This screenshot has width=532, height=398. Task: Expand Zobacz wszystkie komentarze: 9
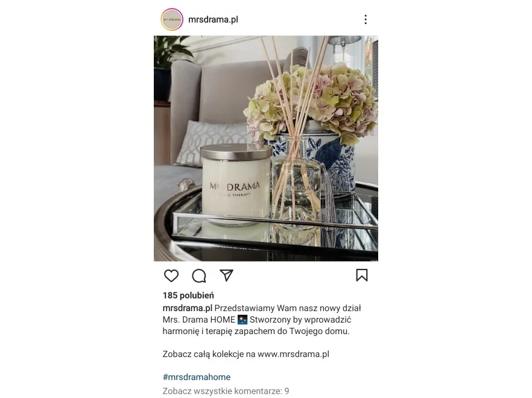226,391
